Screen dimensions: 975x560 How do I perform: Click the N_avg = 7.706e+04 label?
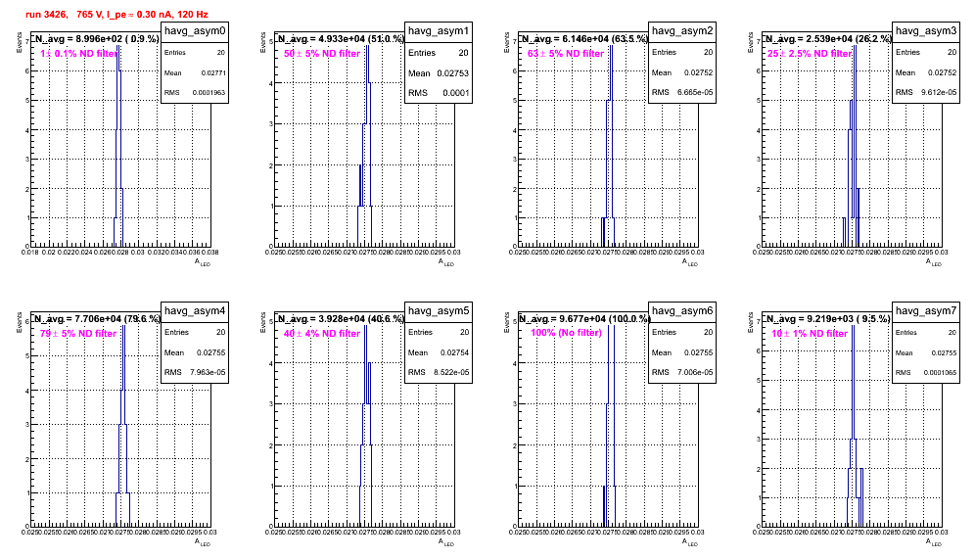click(x=97, y=318)
